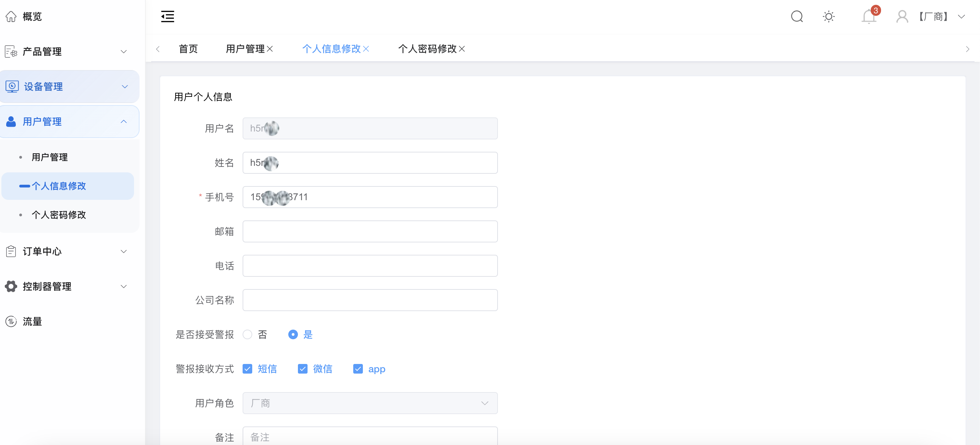
Task: Select 用户管理 submenu item
Action: (x=50, y=157)
